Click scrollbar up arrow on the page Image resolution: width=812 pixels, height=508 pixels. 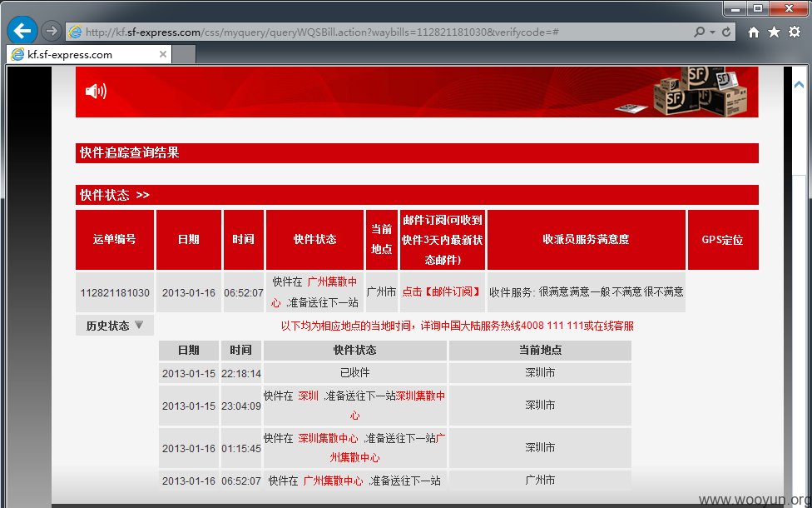(799, 84)
